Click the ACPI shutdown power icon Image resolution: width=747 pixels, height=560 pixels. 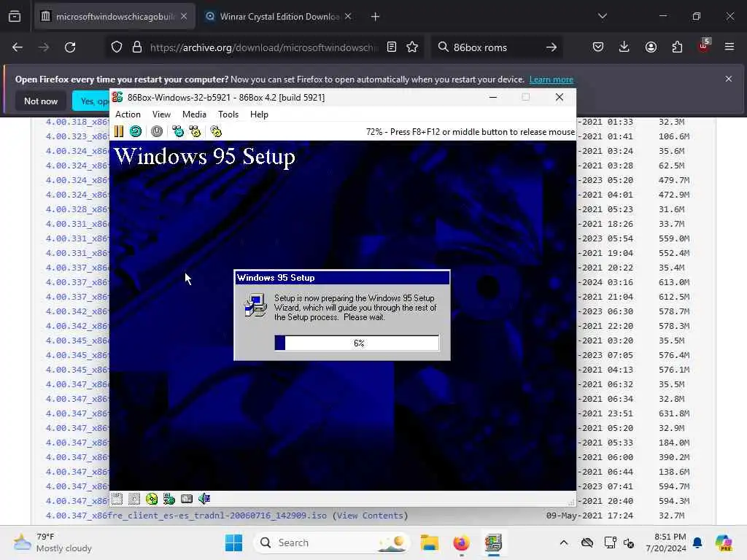(x=157, y=131)
